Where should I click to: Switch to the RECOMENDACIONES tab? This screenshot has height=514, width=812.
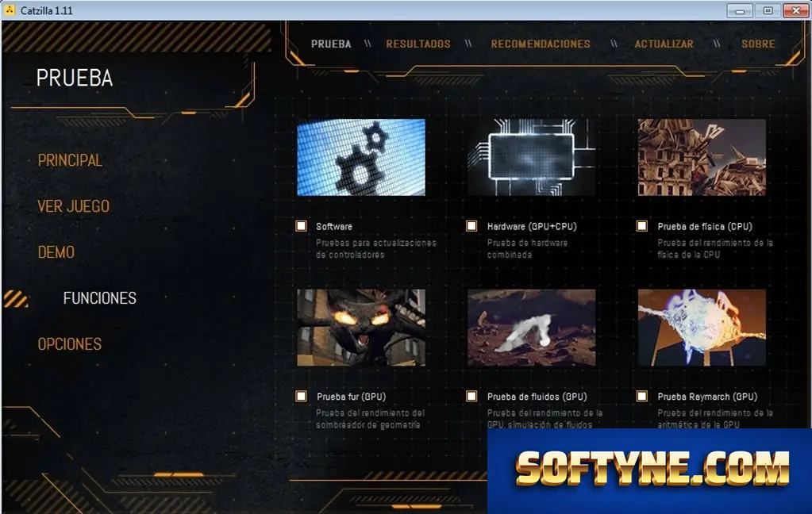click(541, 44)
